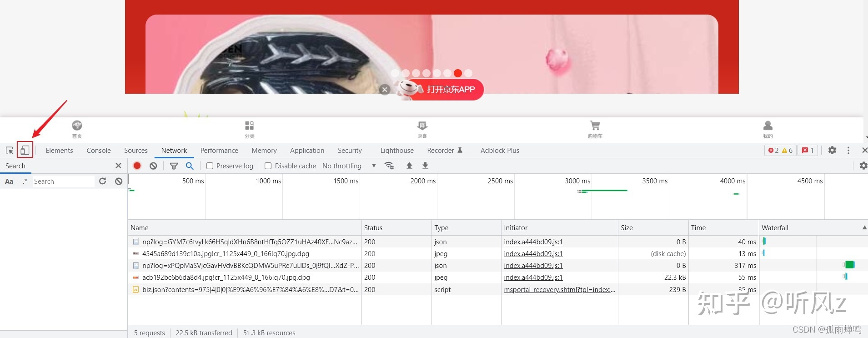Open the issues counter badge
The width and height of the screenshot is (868, 338).
[808, 150]
